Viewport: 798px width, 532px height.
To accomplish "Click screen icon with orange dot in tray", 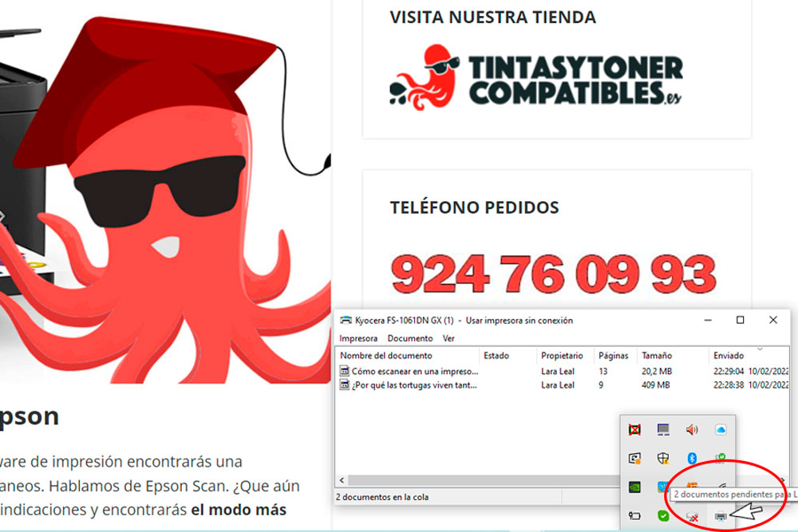I will click(634, 459).
